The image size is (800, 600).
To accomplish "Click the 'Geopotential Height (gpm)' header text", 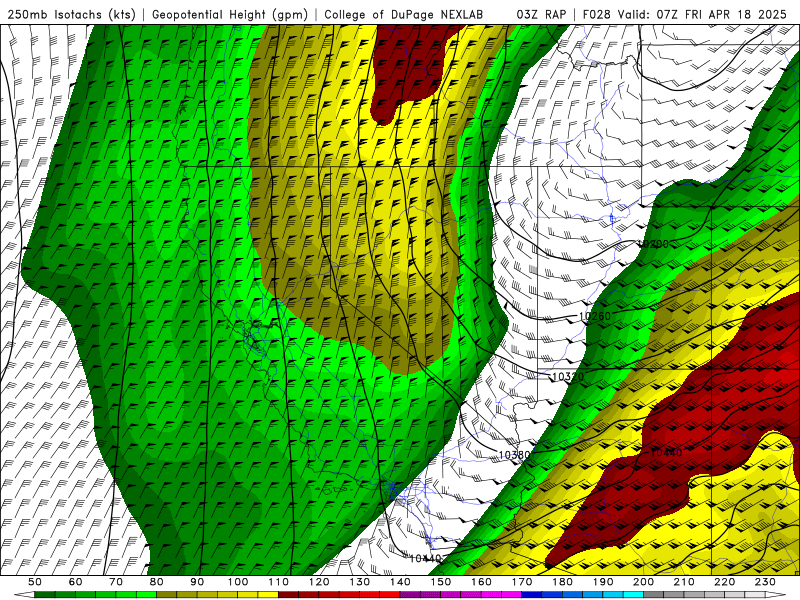I will (230, 14).
